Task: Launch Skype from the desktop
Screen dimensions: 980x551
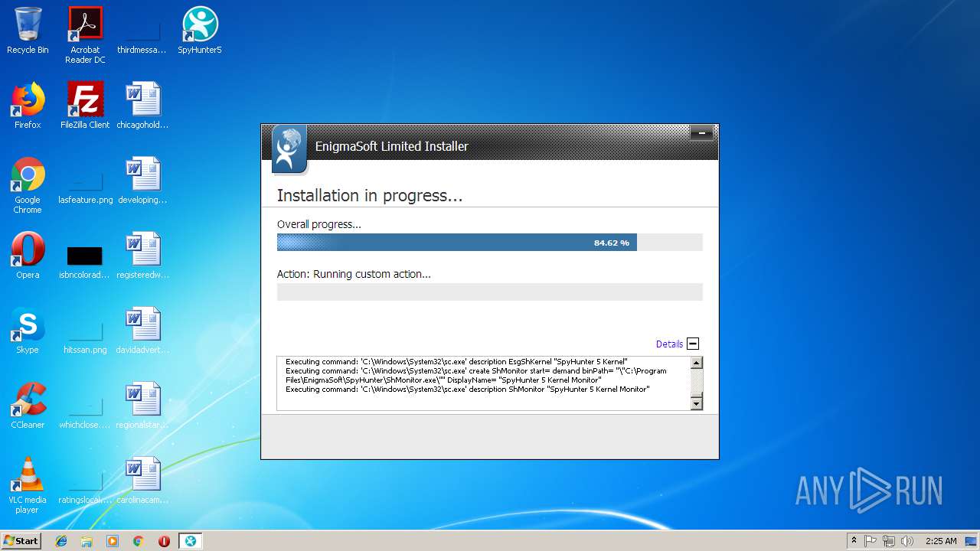Action: (x=28, y=331)
